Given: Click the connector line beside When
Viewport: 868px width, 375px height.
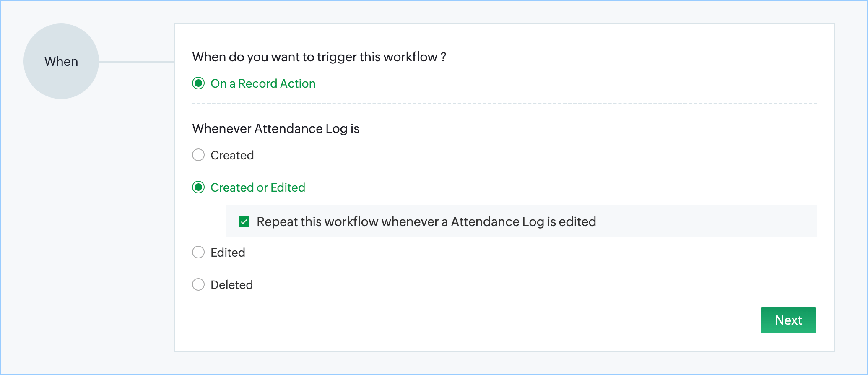Looking at the screenshot, I should [136, 62].
